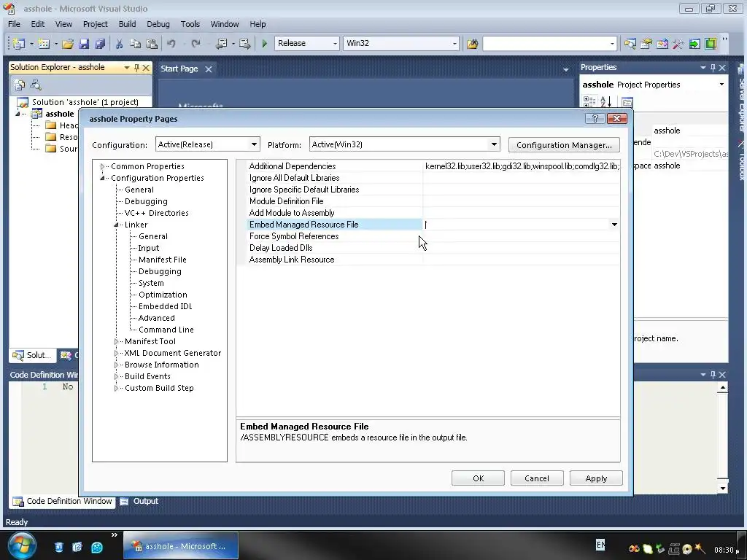Click the Add New Item toolbar icon

(44, 43)
